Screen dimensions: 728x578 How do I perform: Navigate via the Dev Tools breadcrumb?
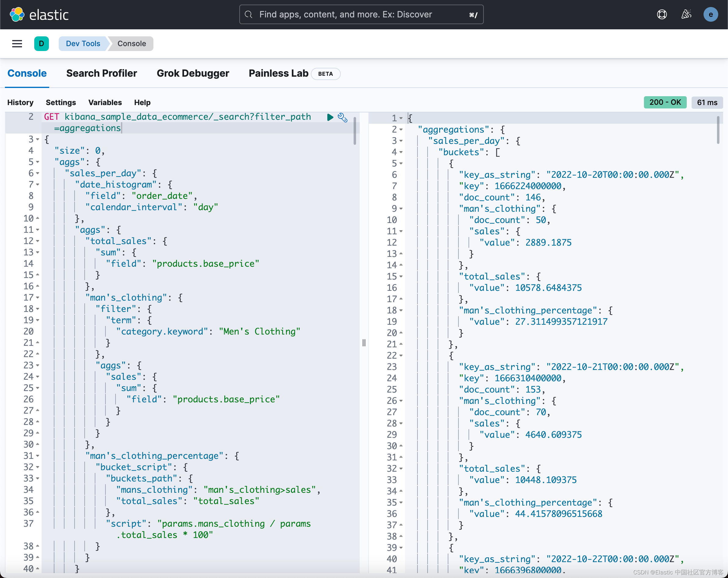coord(83,44)
